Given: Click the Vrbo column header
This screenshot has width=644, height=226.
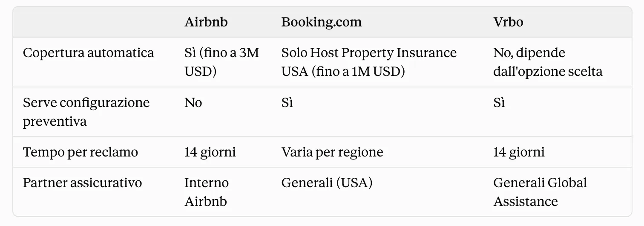Looking at the screenshot, I should pos(508,22).
